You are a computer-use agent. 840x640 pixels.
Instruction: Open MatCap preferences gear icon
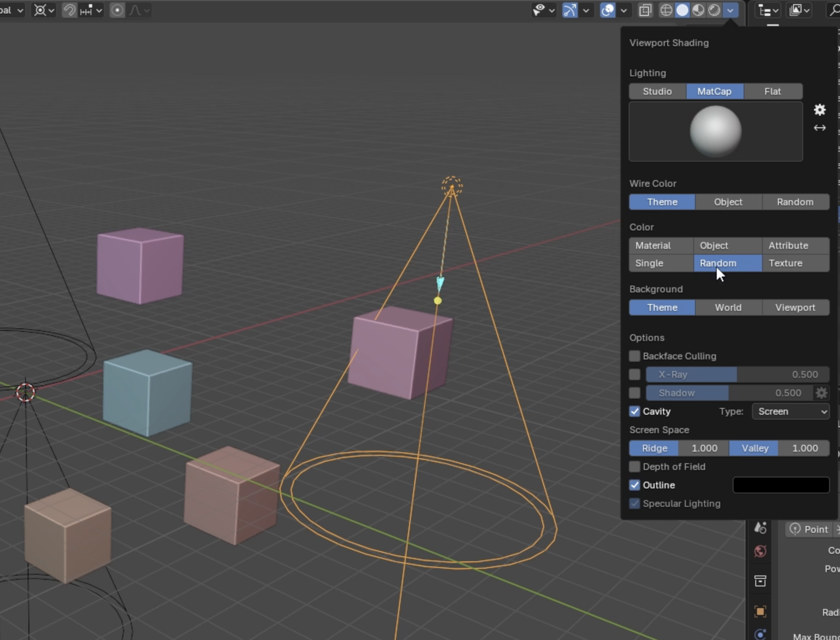coord(819,110)
